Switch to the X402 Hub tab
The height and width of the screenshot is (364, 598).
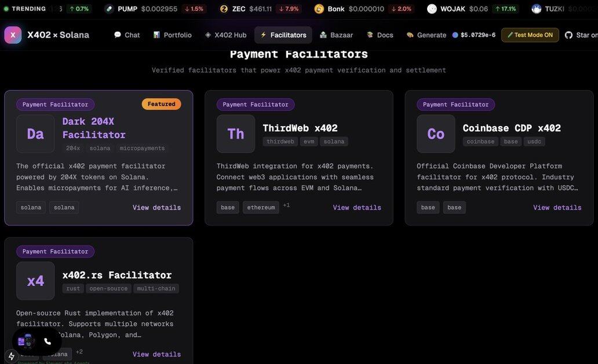tap(225, 35)
